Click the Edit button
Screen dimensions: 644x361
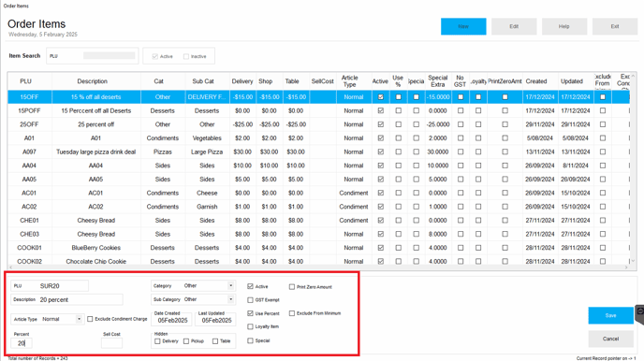click(x=514, y=26)
